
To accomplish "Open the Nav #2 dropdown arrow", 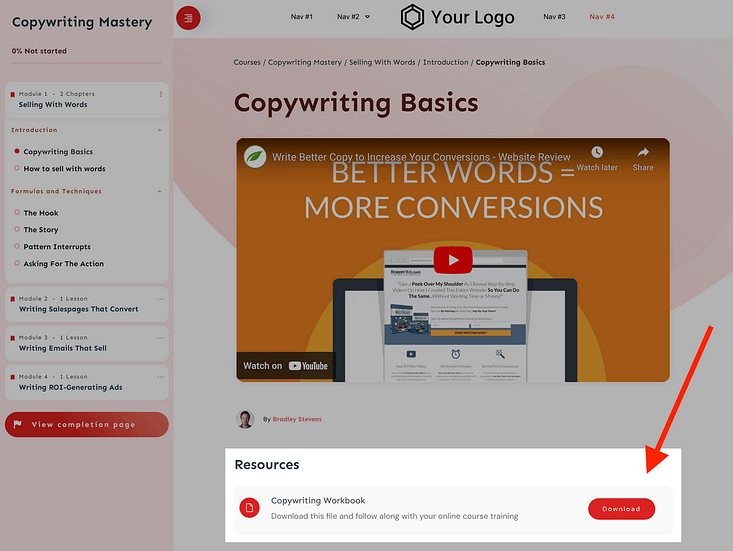I will pyautogui.click(x=367, y=17).
